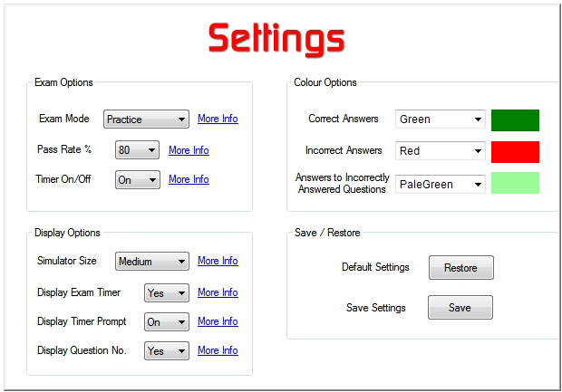The width and height of the screenshot is (562, 392).
Task: Open More Info link for Pass Rate
Action: tap(189, 150)
